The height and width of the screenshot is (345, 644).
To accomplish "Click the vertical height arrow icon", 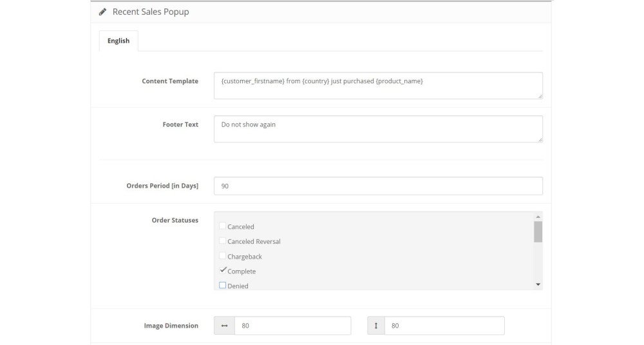I will [376, 326].
